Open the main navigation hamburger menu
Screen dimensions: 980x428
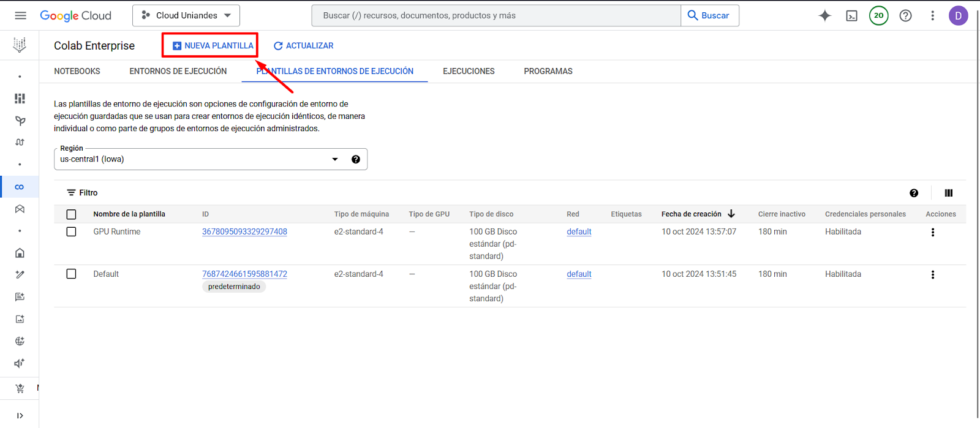coord(20,15)
